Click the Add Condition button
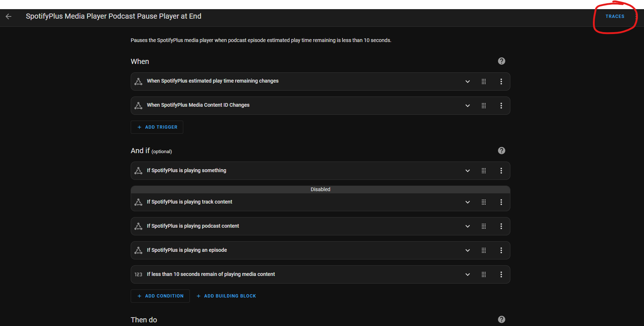Viewport: 644px width, 326px height. click(160, 296)
